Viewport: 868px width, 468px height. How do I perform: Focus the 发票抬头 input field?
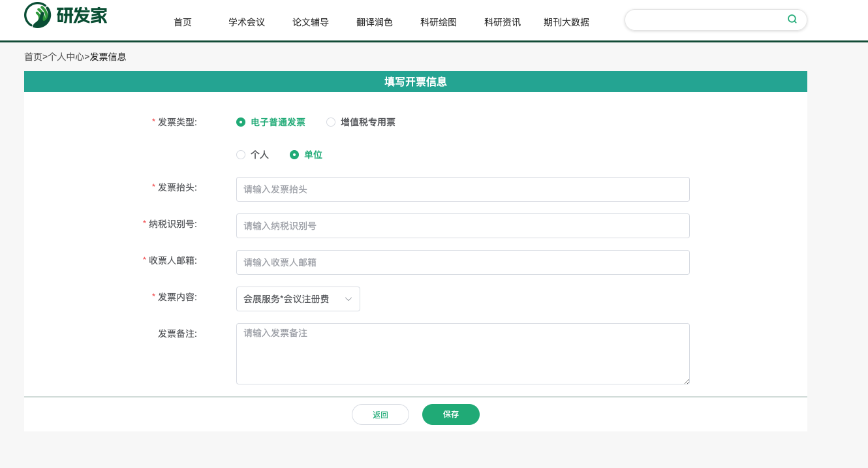coord(462,189)
